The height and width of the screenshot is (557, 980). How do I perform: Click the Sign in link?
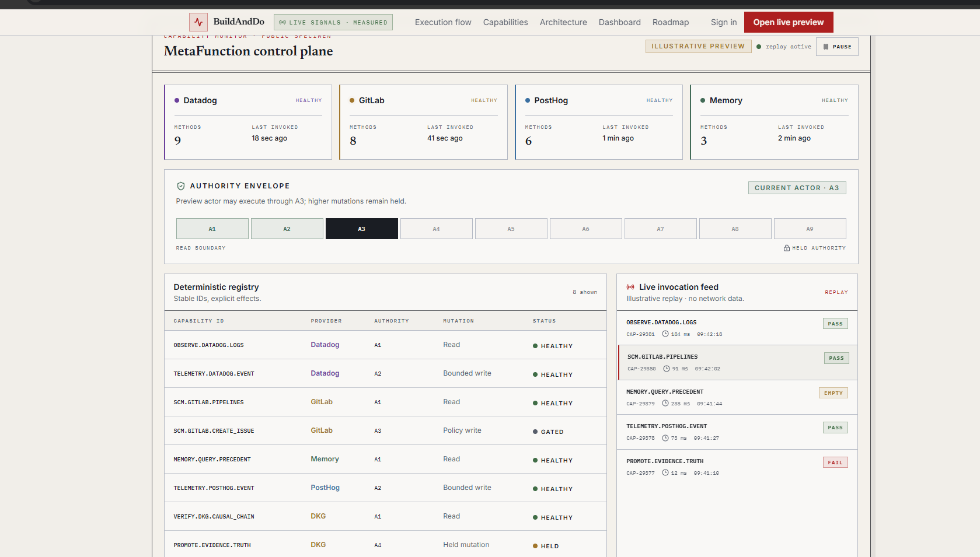(724, 22)
